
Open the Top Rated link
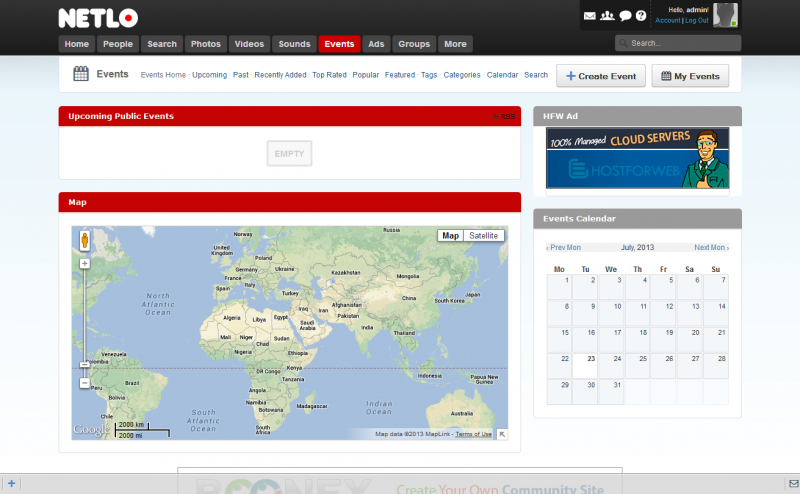329,75
